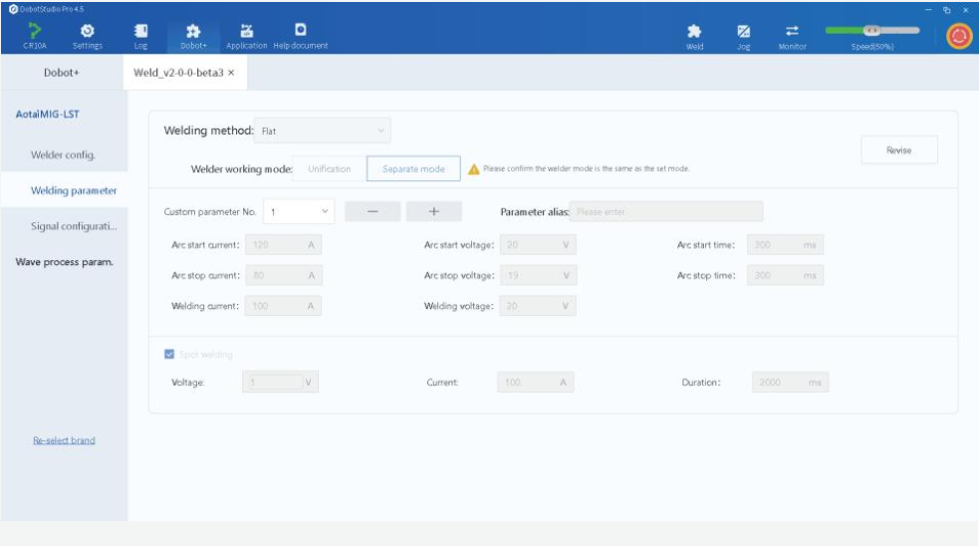Toggle the Spot welding checkbox
This screenshot has width=980, height=547.
point(168,354)
